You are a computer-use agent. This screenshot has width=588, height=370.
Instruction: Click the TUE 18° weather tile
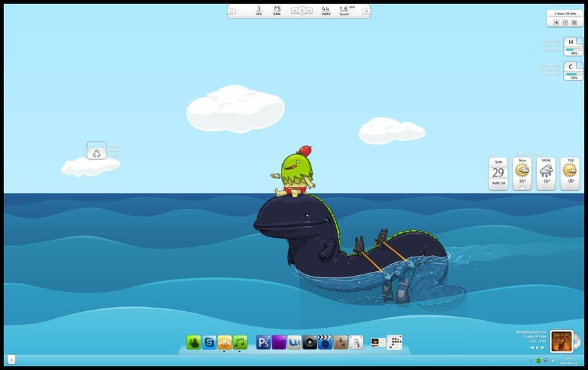click(x=570, y=174)
